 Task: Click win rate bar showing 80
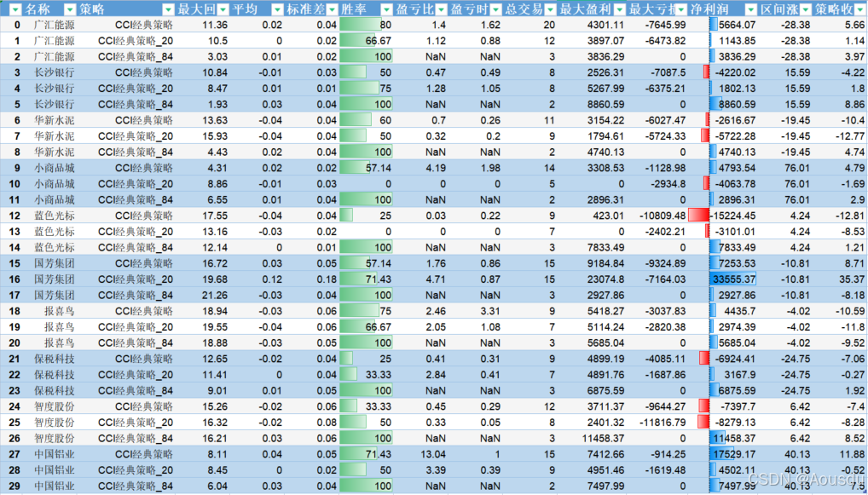[x=366, y=25]
